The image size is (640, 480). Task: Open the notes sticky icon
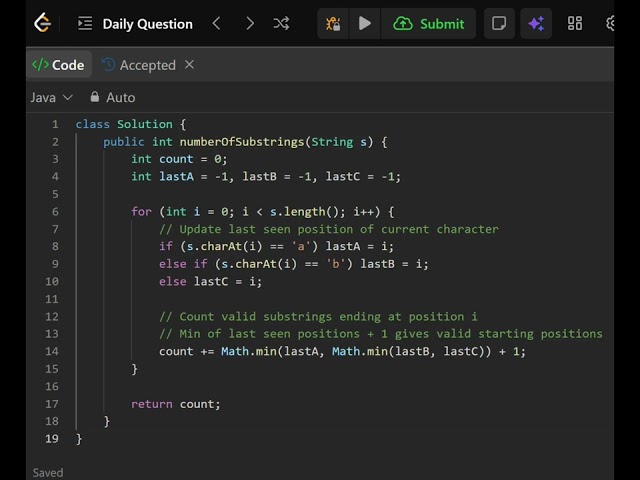(x=499, y=24)
